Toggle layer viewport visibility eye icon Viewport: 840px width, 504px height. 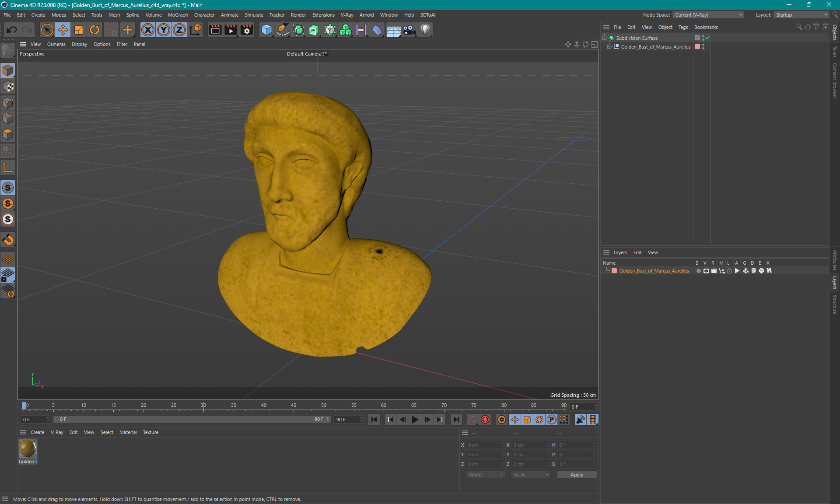tap(706, 271)
